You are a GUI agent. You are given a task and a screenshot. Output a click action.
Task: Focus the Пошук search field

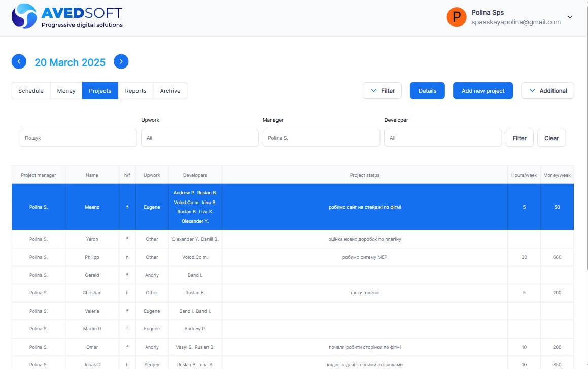(78, 138)
